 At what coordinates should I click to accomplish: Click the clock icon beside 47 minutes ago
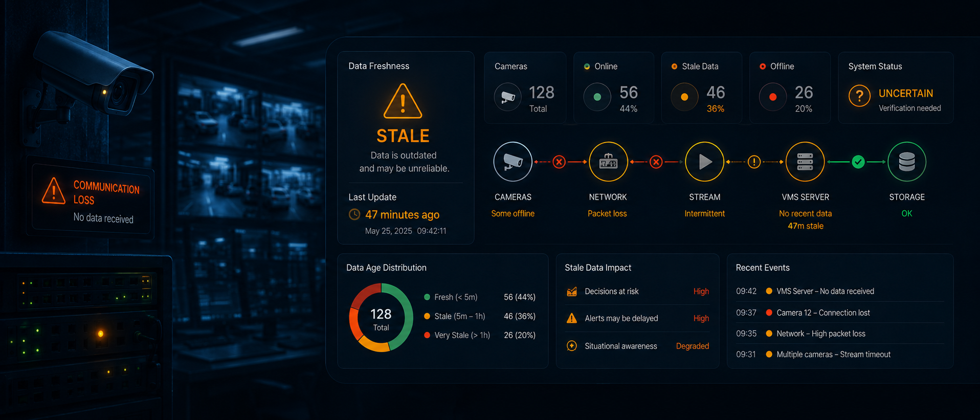coord(354,214)
